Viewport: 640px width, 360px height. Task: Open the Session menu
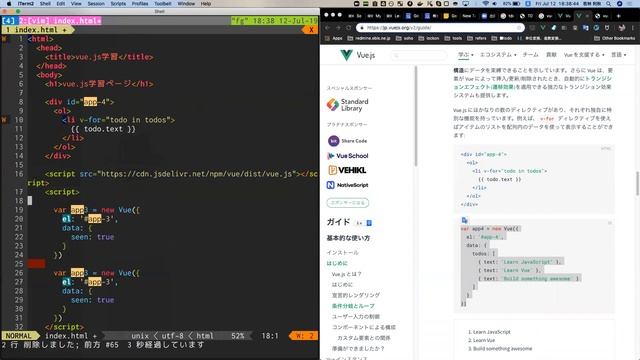pyautogui.click(x=96, y=4)
